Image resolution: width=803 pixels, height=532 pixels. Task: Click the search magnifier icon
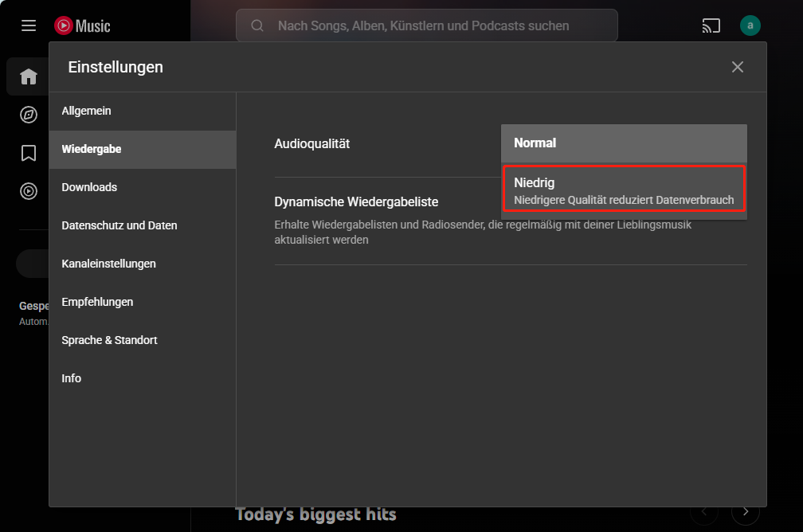(257, 25)
